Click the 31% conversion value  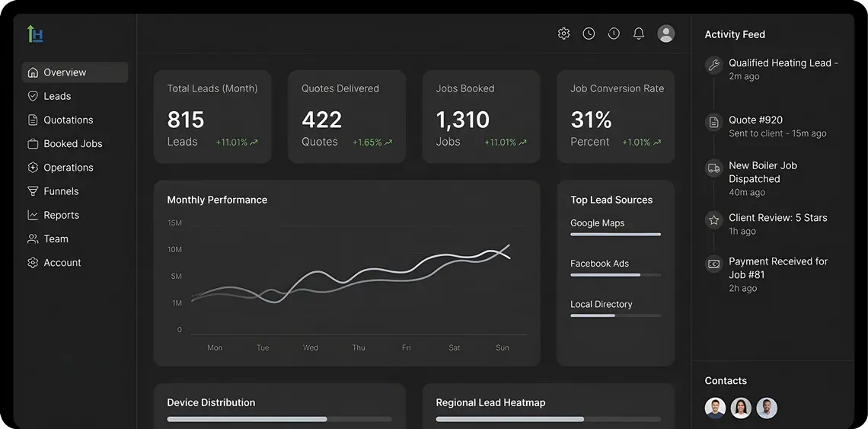point(591,120)
